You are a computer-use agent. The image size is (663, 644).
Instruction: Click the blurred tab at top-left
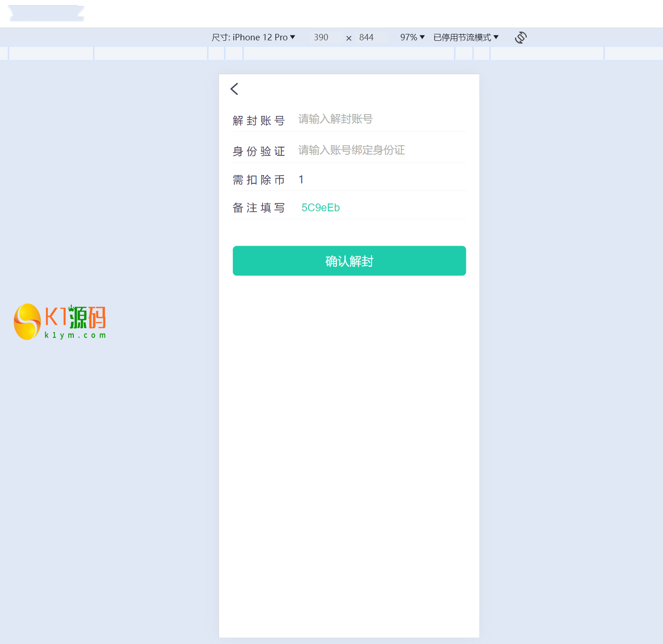(x=46, y=13)
